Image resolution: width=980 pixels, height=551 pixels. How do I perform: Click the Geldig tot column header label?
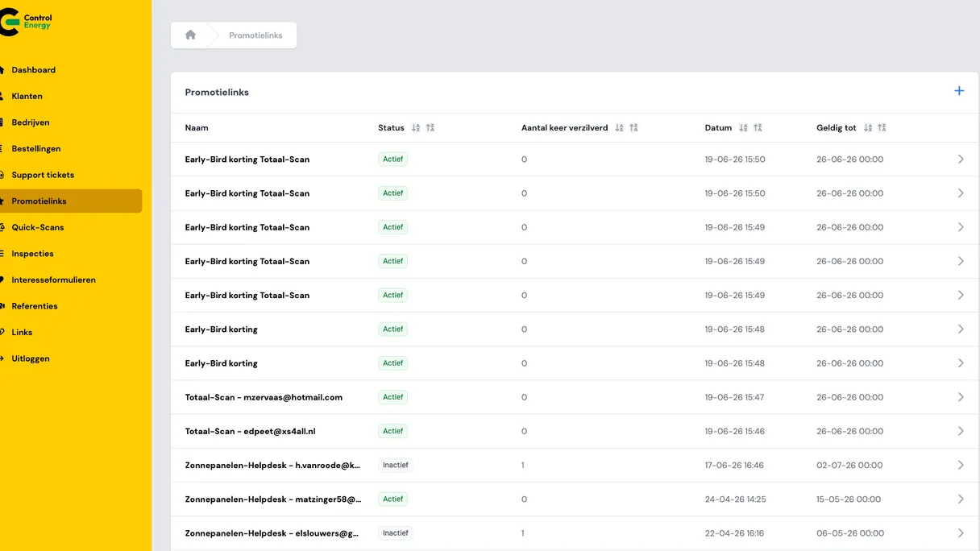pos(837,127)
